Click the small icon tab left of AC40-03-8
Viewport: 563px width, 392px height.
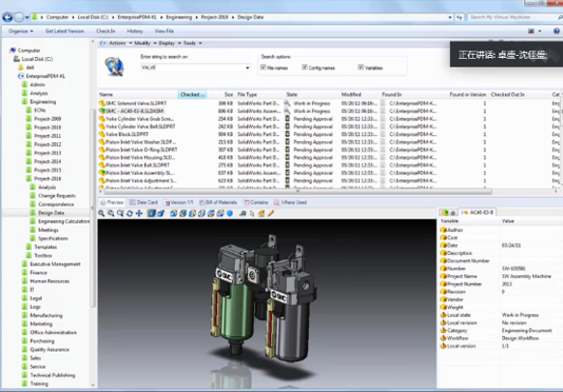coord(448,212)
